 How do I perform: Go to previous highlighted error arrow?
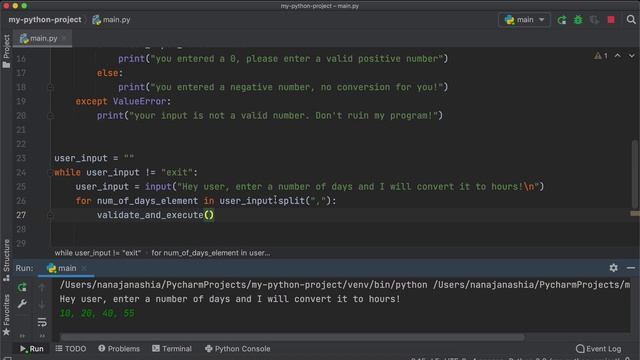coord(618,56)
